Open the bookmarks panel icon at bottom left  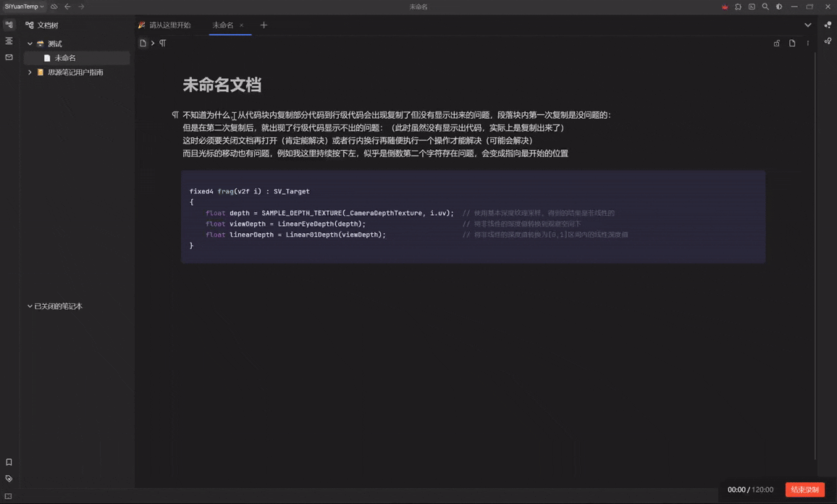pyautogui.click(x=8, y=461)
